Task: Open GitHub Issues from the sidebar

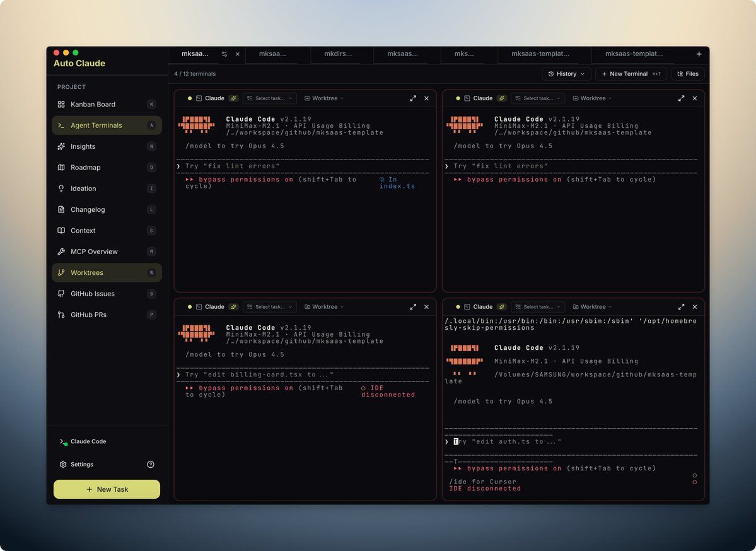Action: [x=92, y=294]
